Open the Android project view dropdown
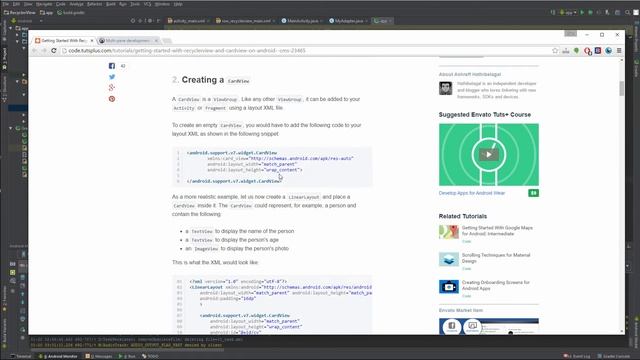 pyautogui.click(x=27, y=21)
